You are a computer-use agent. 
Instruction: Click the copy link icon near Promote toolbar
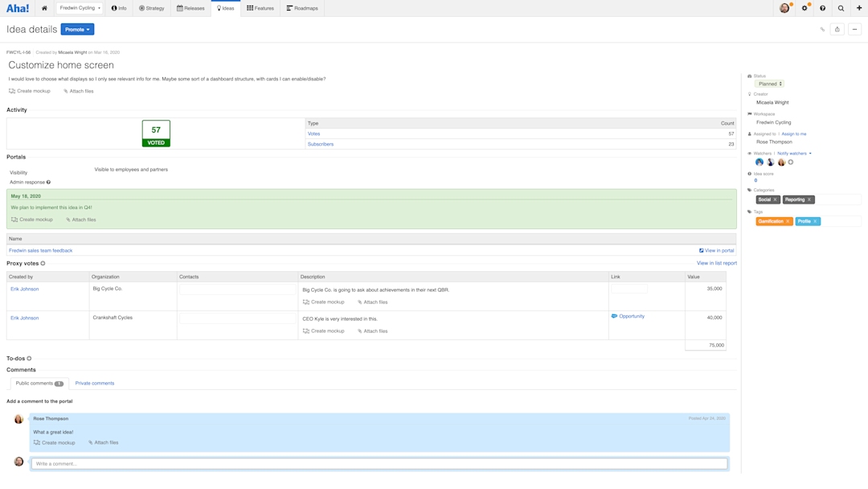point(821,28)
